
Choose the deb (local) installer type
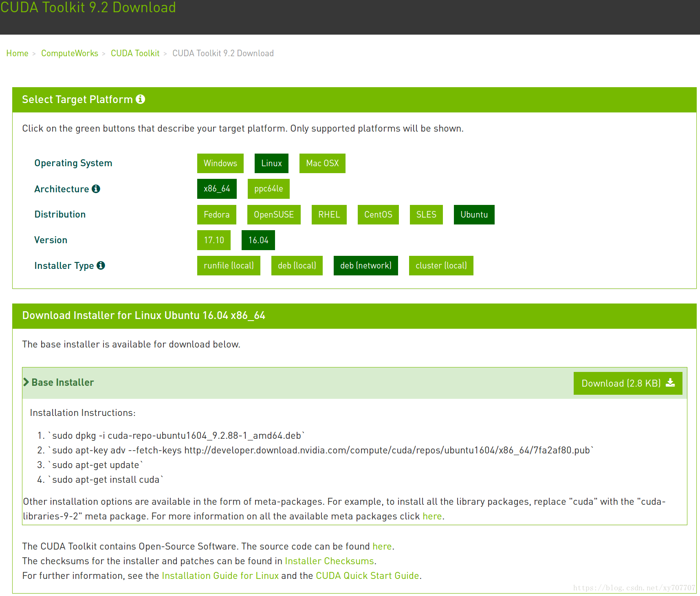[x=297, y=266]
